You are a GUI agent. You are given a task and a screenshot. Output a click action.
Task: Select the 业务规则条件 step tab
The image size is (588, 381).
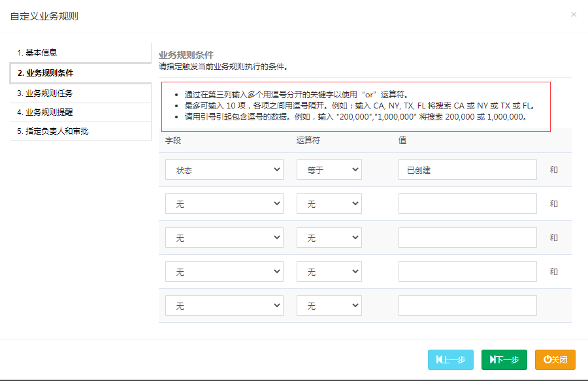click(x=80, y=73)
